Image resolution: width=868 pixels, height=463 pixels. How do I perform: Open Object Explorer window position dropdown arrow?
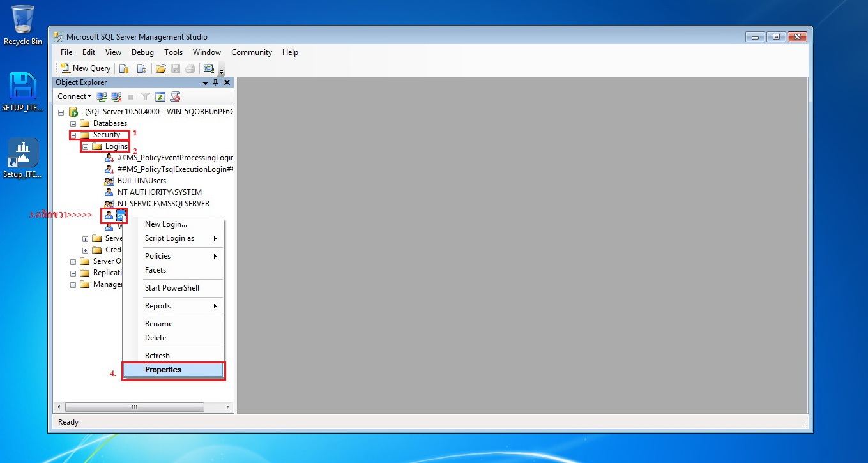coord(206,83)
